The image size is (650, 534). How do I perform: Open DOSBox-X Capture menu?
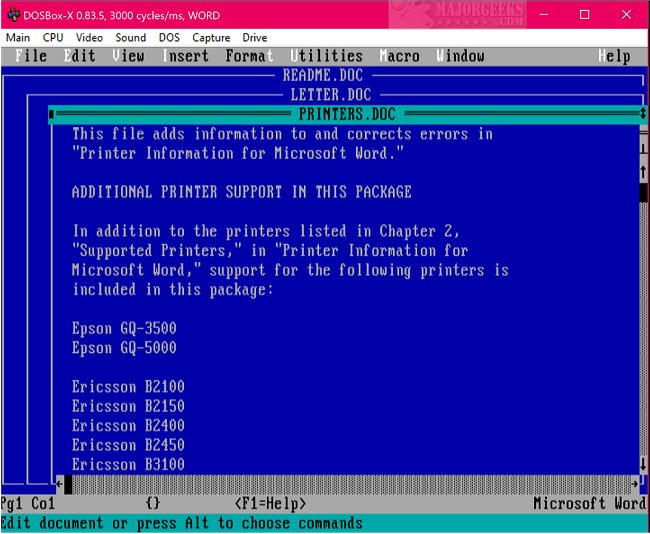(211, 38)
